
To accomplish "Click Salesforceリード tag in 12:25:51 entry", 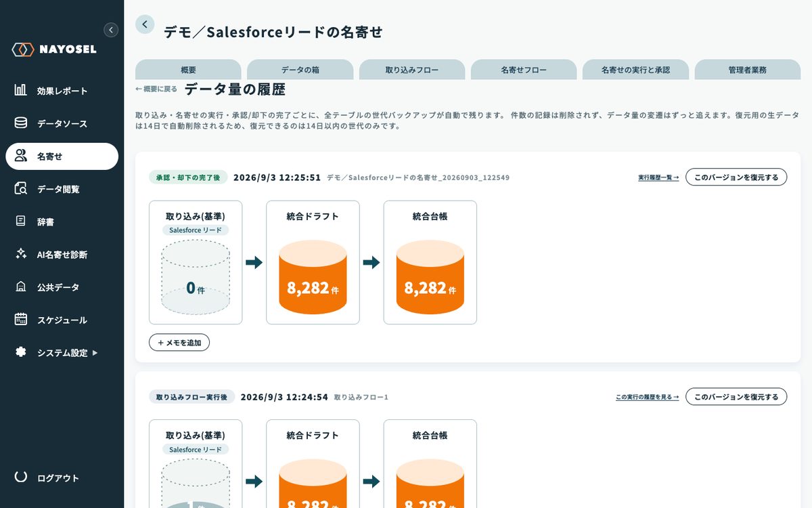I will (x=196, y=230).
